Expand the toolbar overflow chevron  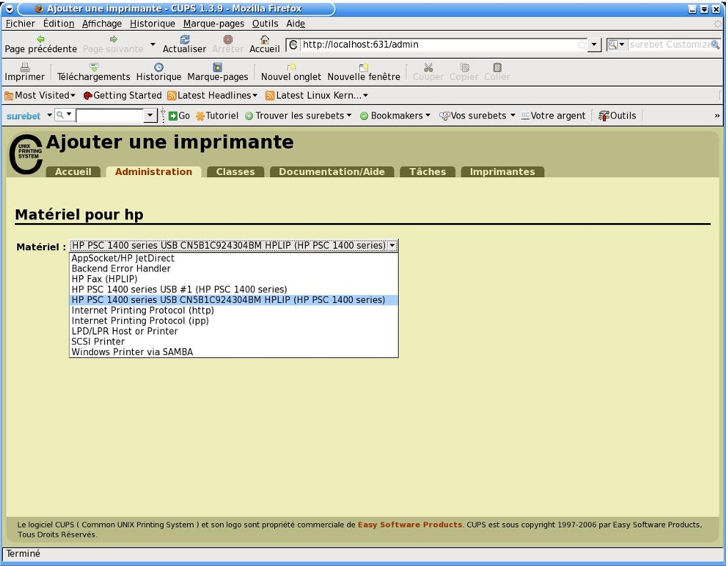pos(717,116)
